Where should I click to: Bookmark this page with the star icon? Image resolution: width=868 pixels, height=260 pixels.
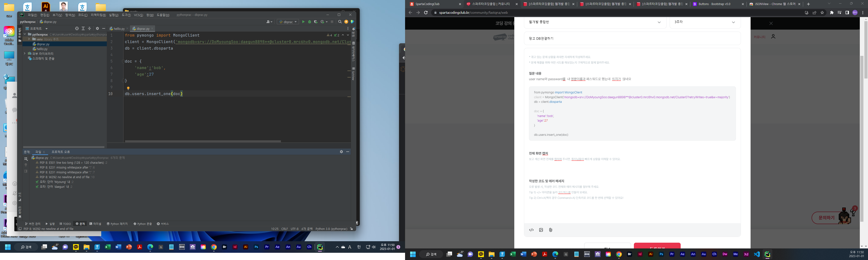click(x=822, y=13)
